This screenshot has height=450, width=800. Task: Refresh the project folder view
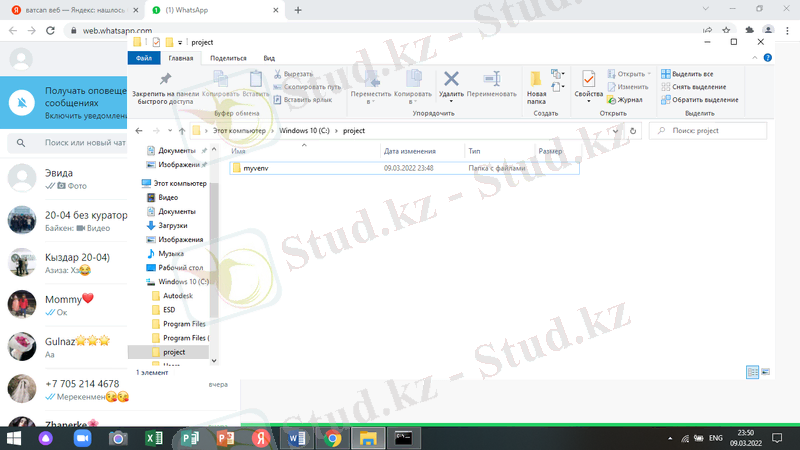point(633,131)
